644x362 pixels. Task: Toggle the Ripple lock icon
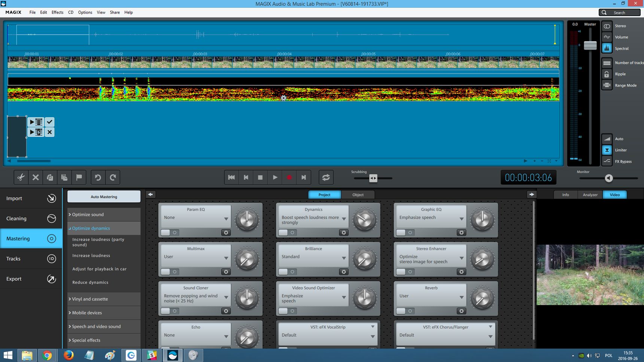607,74
